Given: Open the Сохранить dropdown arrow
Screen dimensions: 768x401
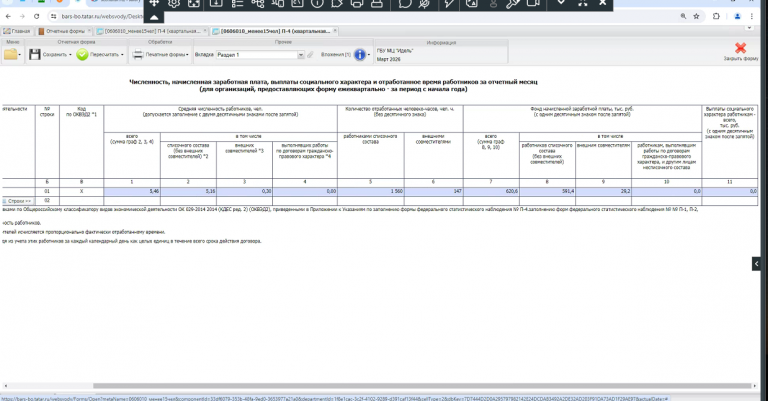Looking at the screenshot, I should [70, 55].
